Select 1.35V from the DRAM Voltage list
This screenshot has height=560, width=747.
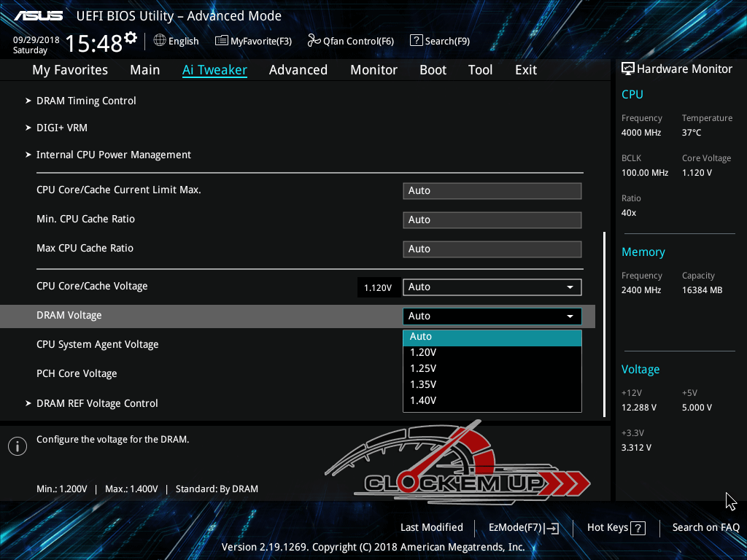[423, 384]
